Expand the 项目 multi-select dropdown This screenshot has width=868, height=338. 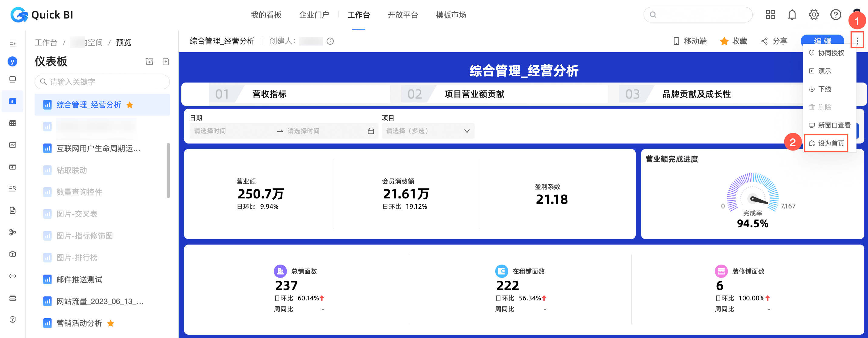[x=428, y=131]
